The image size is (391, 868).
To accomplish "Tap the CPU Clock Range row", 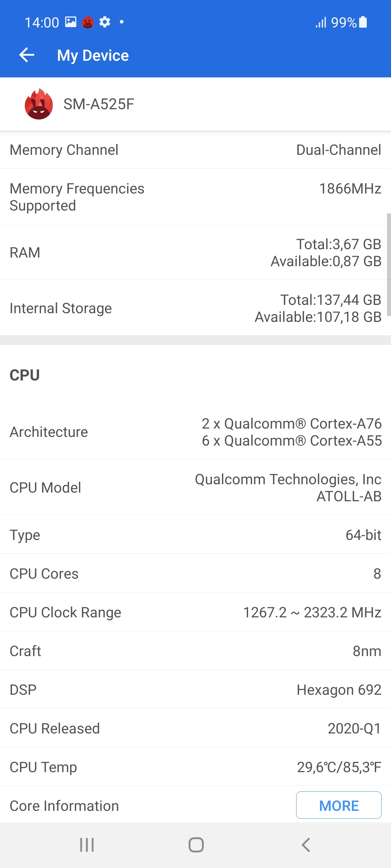I will (195, 612).
